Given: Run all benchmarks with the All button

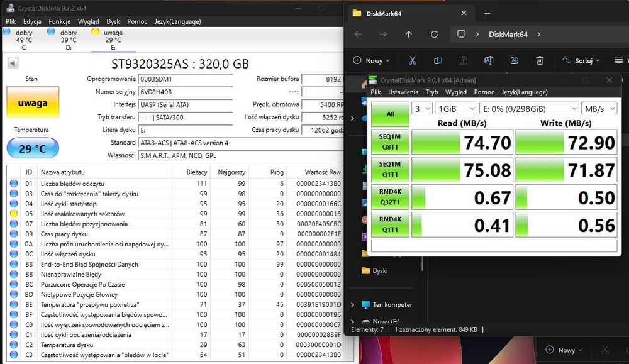Looking at the screenshot, I should click(x=391, y=114).
